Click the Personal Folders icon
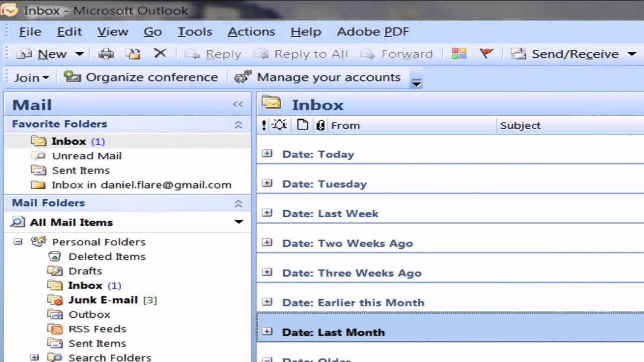 pos(38,241)
